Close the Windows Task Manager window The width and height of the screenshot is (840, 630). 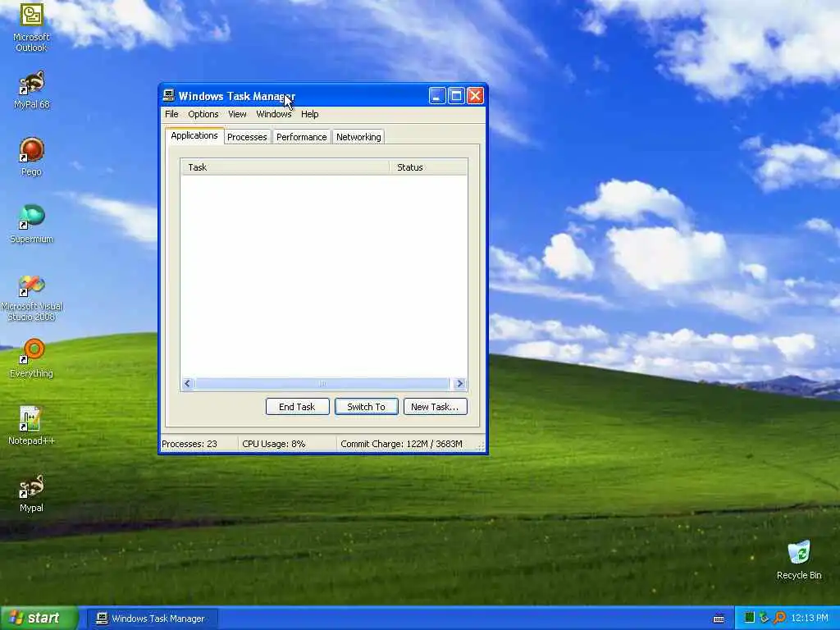(x=475, y=96)
